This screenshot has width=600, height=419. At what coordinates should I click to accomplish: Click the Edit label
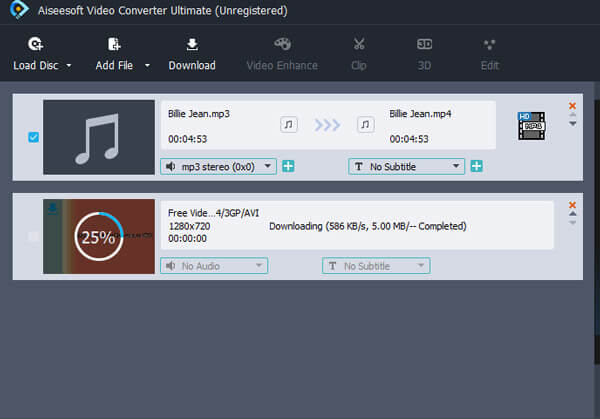pos(490,66)
